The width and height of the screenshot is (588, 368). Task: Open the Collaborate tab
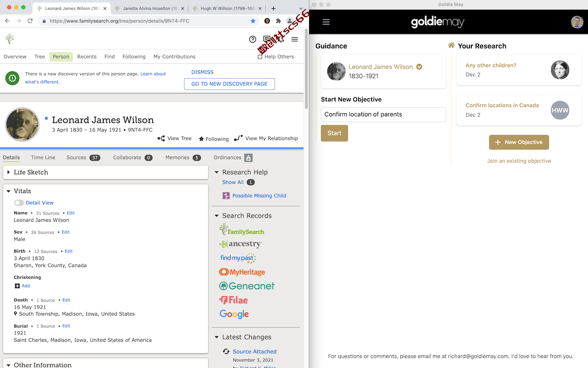click(133, 157)
